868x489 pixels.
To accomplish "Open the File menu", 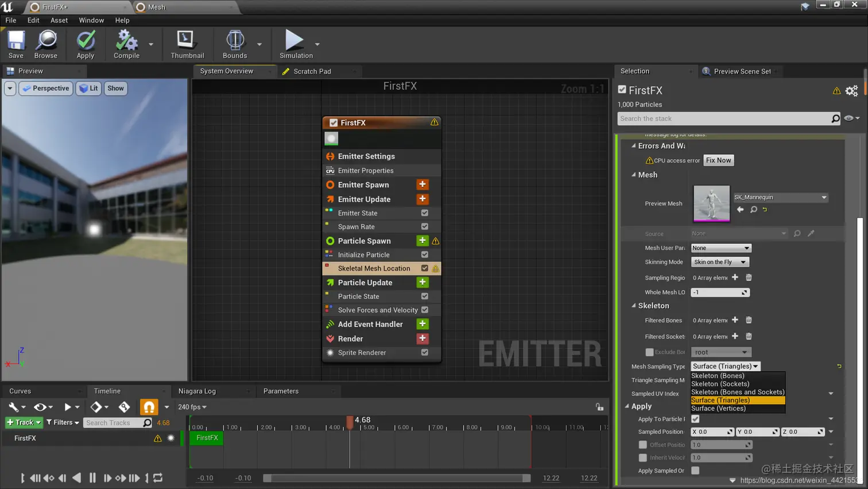I will 11,20.
